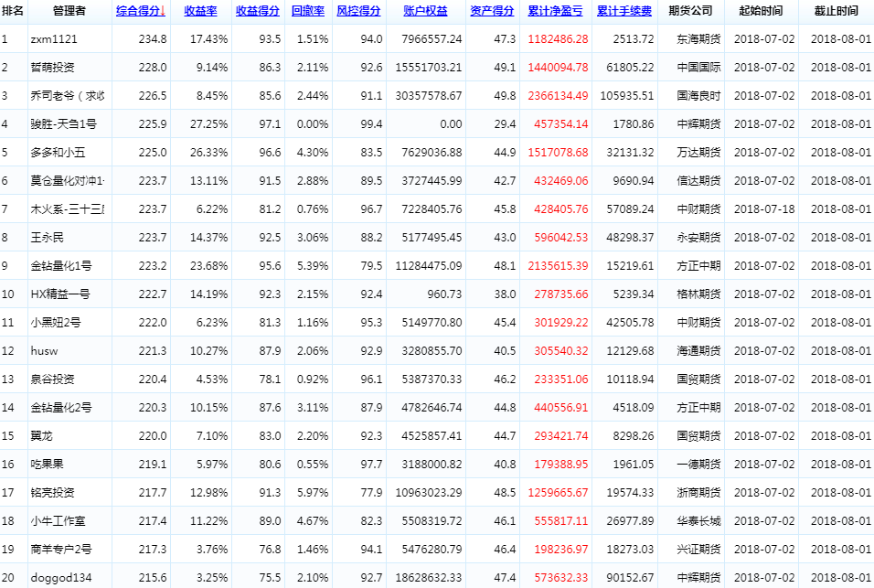The height and width of the screenshot is (588, 874).
Task: Select net profit value 1259665.67
Action: point(558,493)
